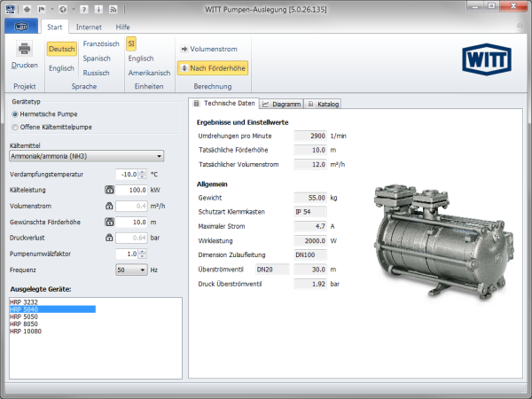Screen dimensions: 532x399
Task: Open the Frequenz dropdown
Action: (131, 270)
